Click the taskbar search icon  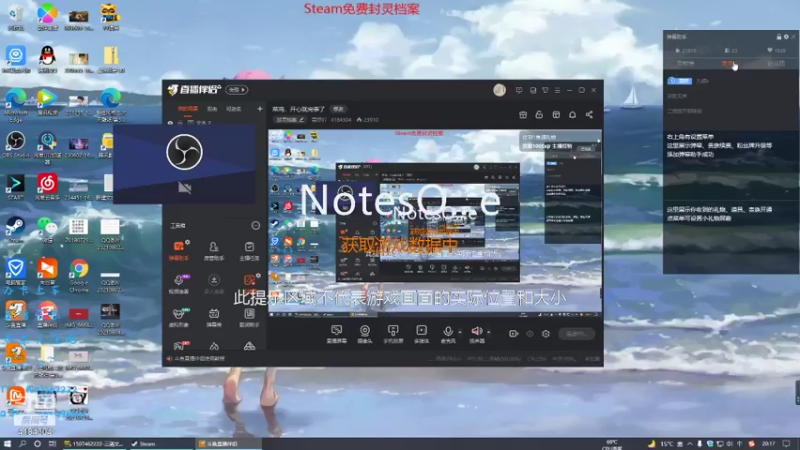[x=22, y=444]
